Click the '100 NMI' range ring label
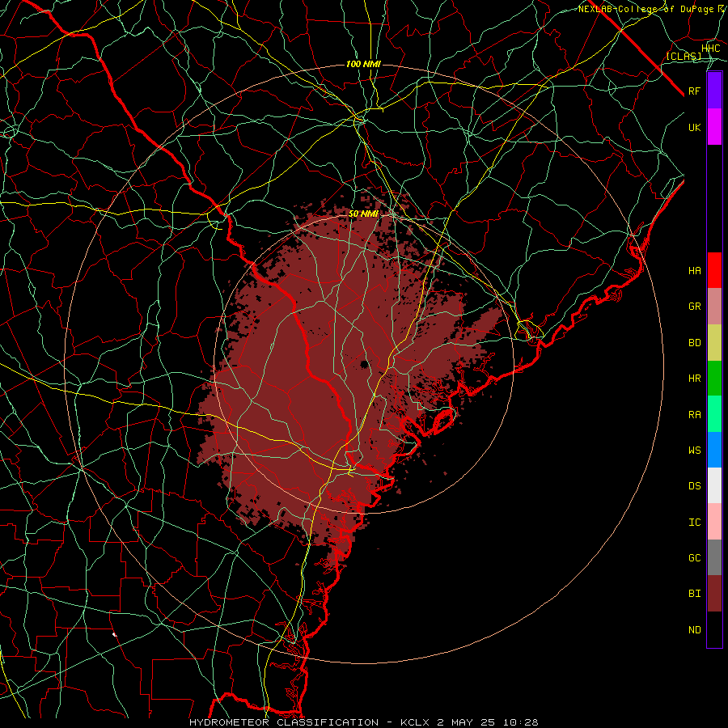This screenshot has width=728, height=728. click(363, 64)
